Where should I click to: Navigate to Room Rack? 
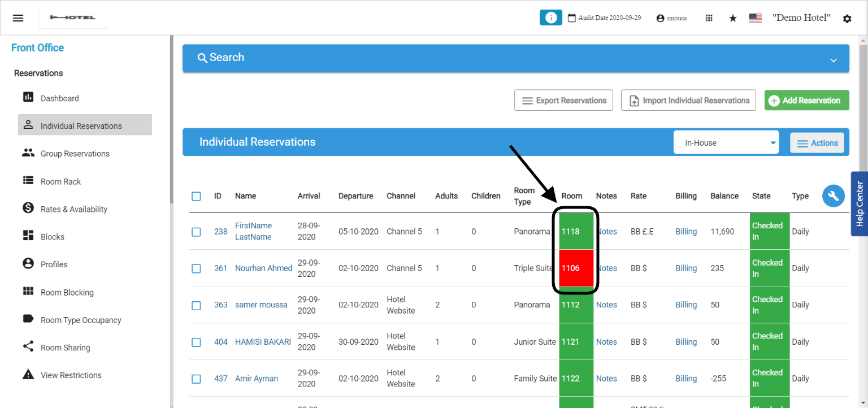click(60, 181)
